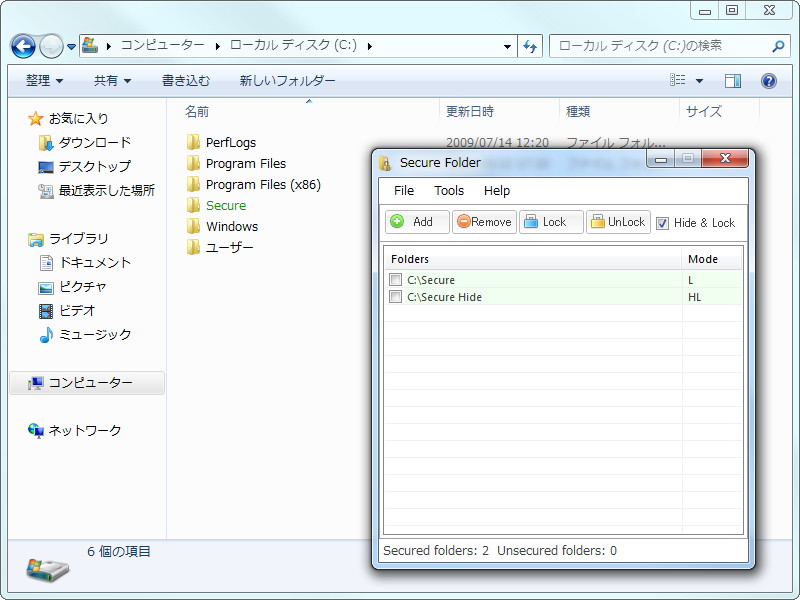This screenshot has width=800, height=600.
Task: Click the 種類 column header
Action: click(578, 111)
